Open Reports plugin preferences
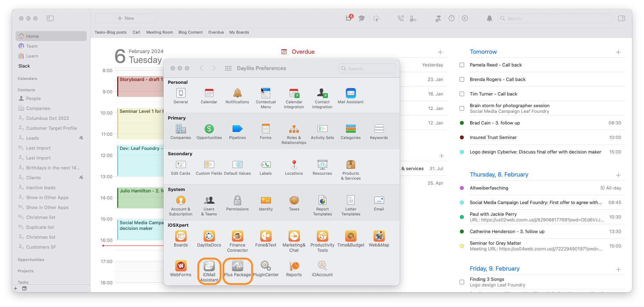644x307 pixels. 294,266
